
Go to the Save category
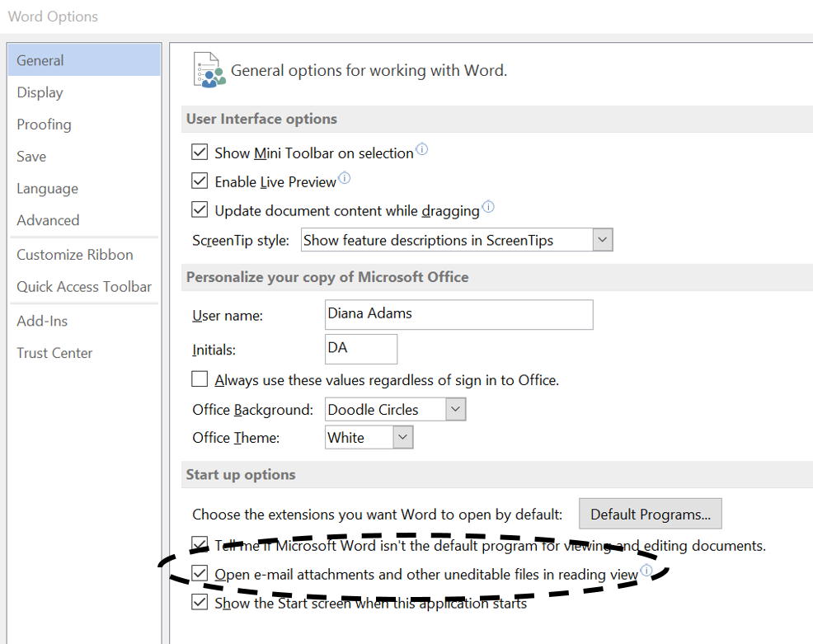pyautogui.click(x=84, y=156)
